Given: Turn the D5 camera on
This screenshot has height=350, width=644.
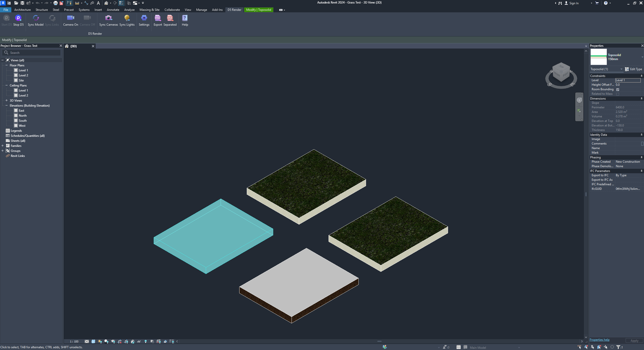Looking at the screenshot, I should click(70, 18).
